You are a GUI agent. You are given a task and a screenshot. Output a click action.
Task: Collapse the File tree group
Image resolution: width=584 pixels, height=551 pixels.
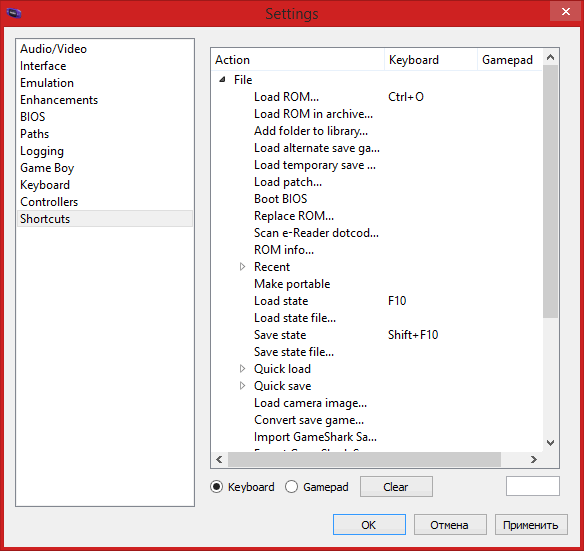[222, 80]
